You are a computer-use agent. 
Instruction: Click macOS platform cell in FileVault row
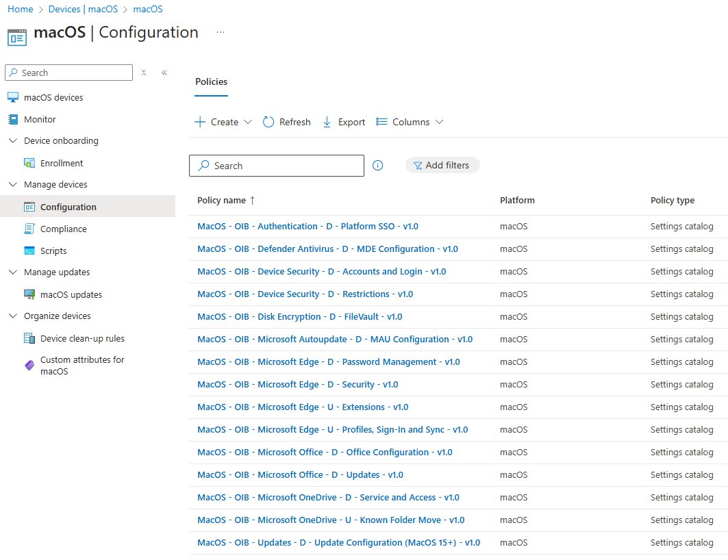click(514, 317)
